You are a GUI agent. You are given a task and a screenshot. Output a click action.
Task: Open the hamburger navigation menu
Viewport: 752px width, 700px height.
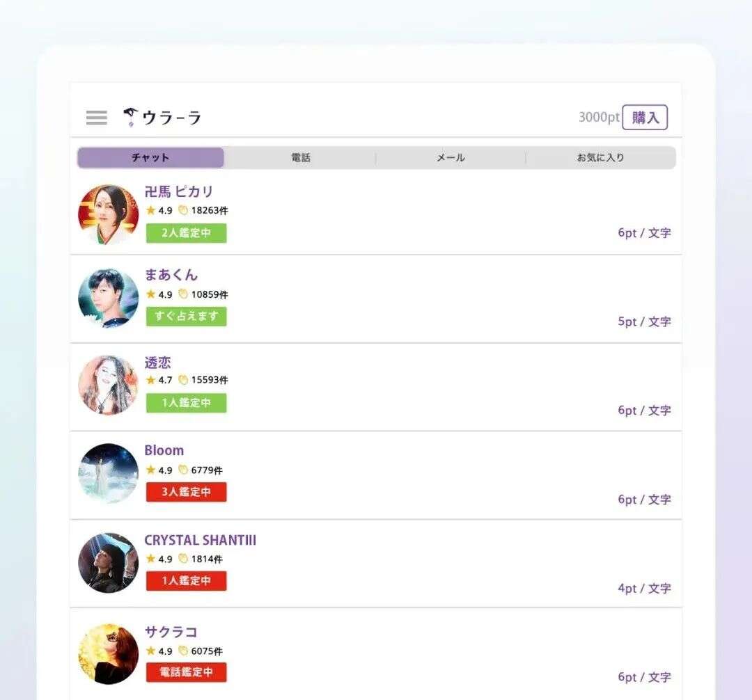(95, 118)
